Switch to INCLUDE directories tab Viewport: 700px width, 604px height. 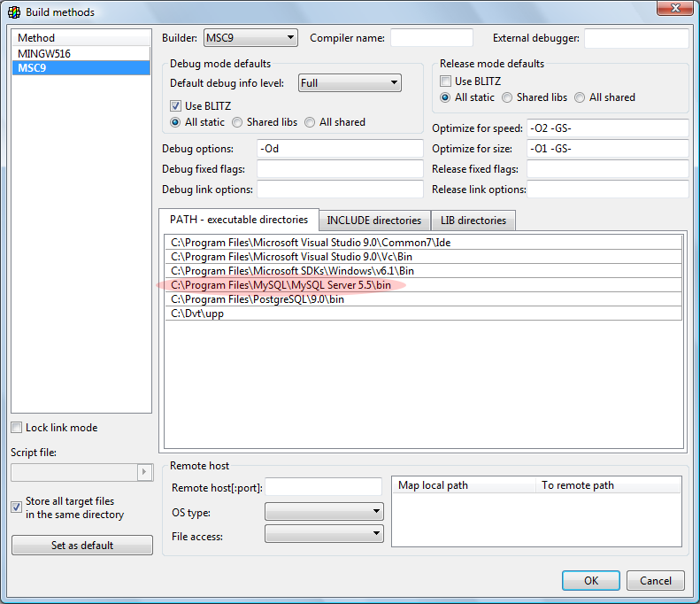tap(373, 221)
